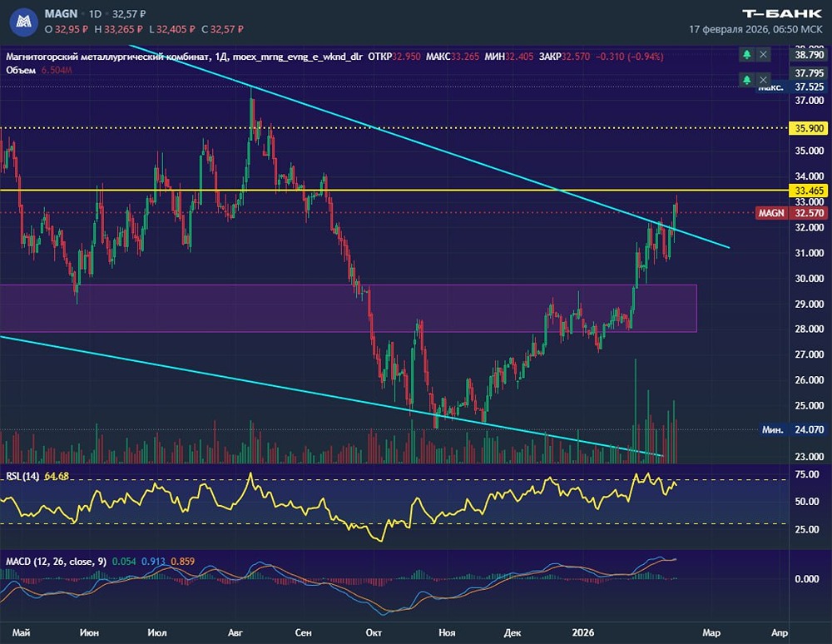Click the МИН 32.405 legend value
The height and width of the screenshot is (644, 832).
(509, 57)
